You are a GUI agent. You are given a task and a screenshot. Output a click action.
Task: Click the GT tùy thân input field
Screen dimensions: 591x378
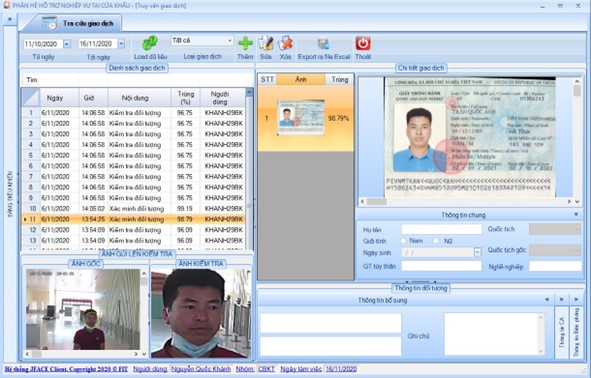click(441, 266)
